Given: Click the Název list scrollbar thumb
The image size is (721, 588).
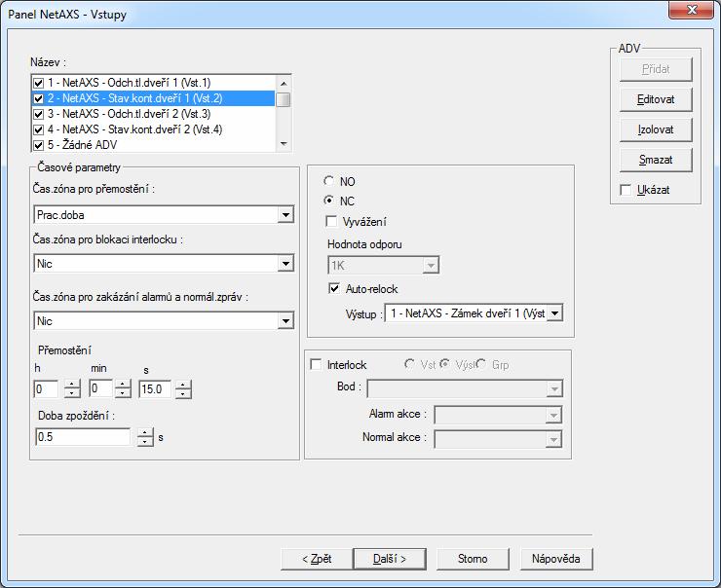Looking at the screenshot, I should click(284, 99).
